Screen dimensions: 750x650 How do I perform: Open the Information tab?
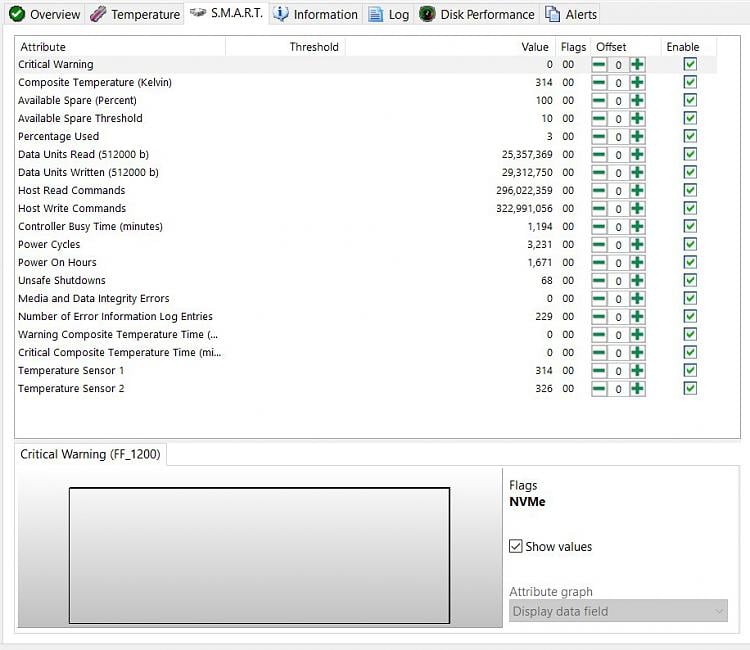(316, 14)
